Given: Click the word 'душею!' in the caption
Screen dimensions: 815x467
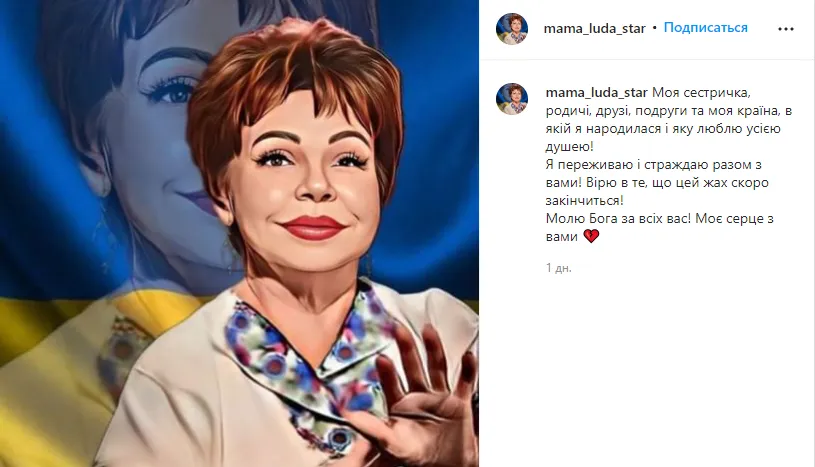Looking at the screenshot, I should coord(570,147).
